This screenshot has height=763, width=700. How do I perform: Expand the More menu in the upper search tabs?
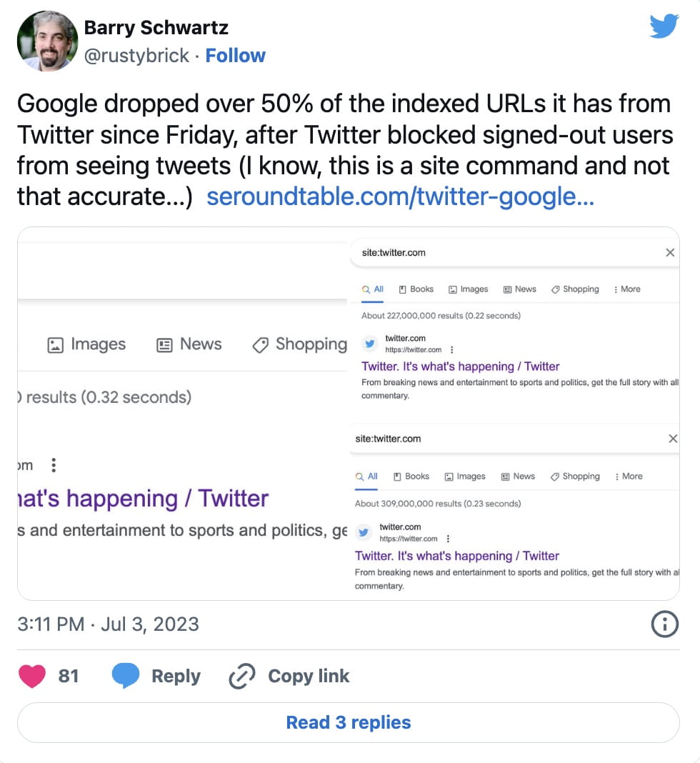(626, 289)
